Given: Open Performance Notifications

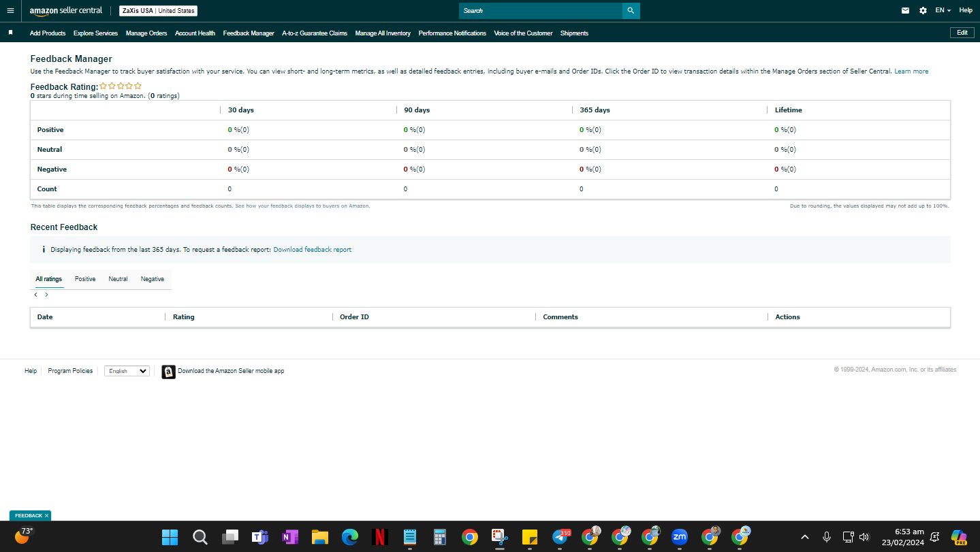Looking at the screenshot, I should click(x=452, y=33).
